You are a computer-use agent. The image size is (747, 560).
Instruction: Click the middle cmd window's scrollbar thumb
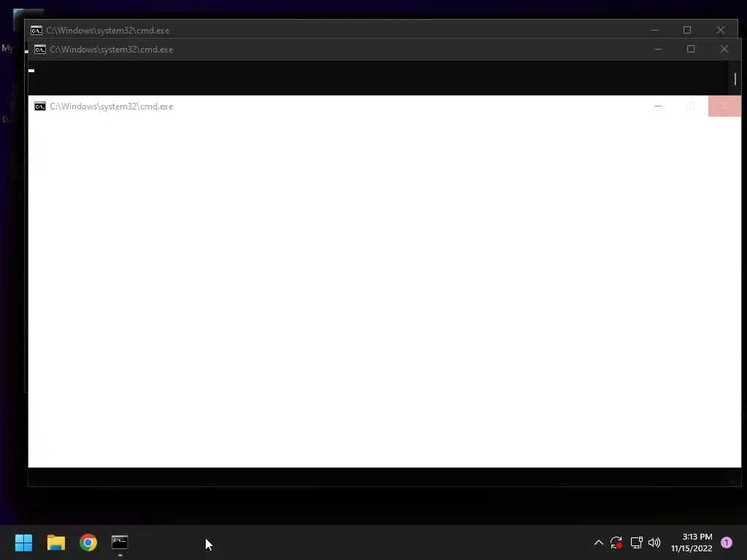(735, 79)
